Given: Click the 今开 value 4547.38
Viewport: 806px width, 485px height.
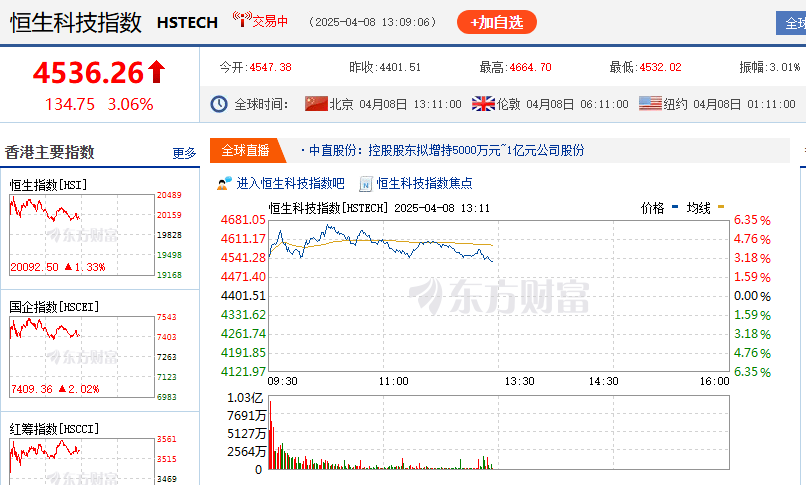Looking at the screenshot, I should [270, 67].
